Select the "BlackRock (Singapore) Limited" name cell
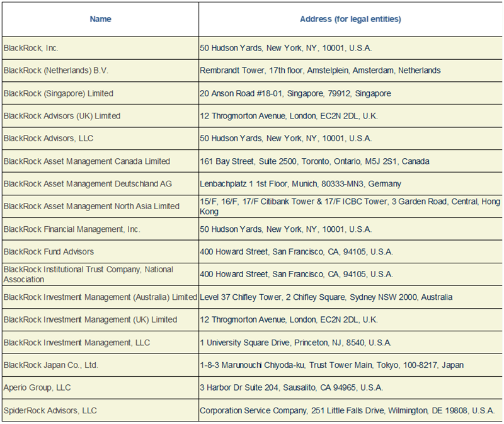 [x=100, y=93]
